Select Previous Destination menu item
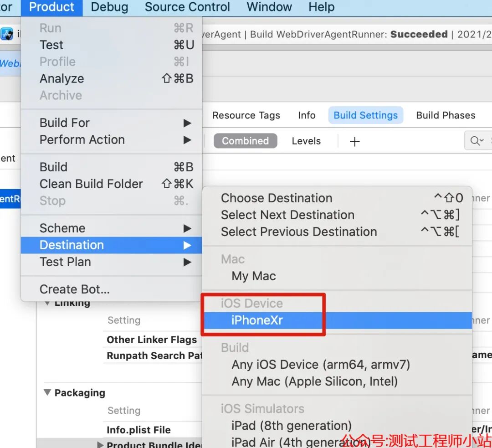 click(337, 232)
